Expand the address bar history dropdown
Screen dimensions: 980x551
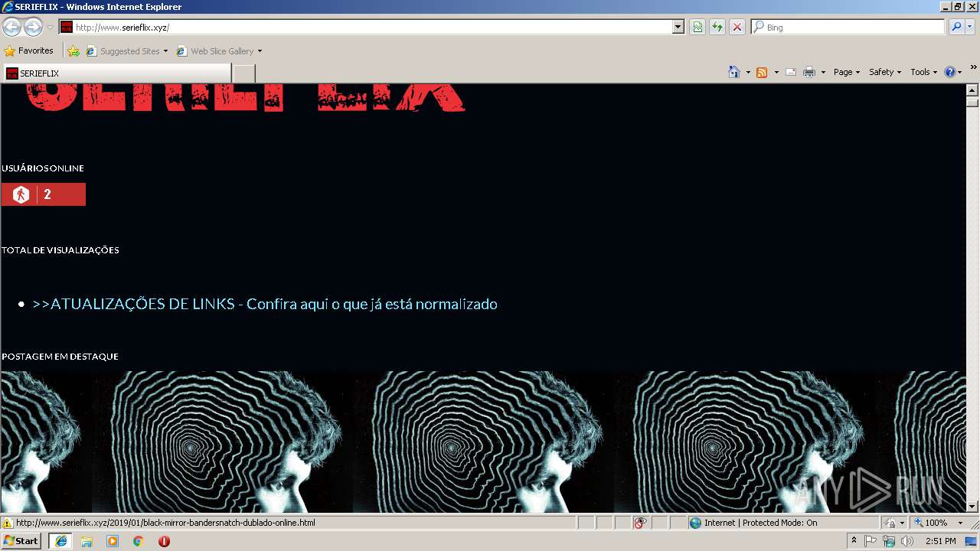click(x=678, y=27)
